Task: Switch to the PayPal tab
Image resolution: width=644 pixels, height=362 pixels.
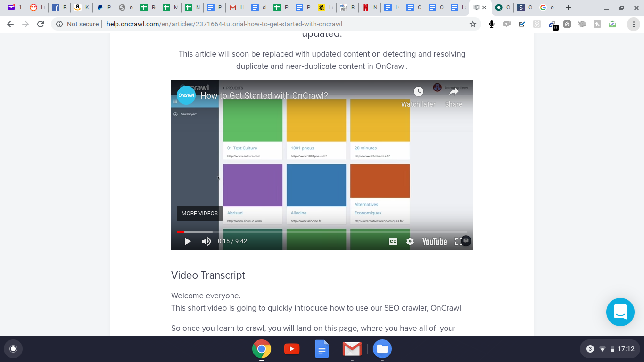Action: click(x=104, y=8)
